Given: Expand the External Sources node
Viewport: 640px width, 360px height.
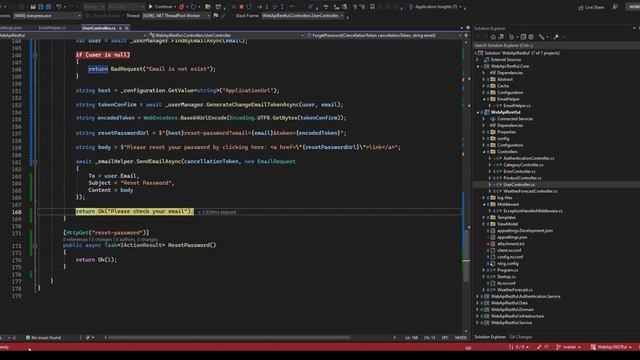Looking at the screenshot, I should (477, 60).
